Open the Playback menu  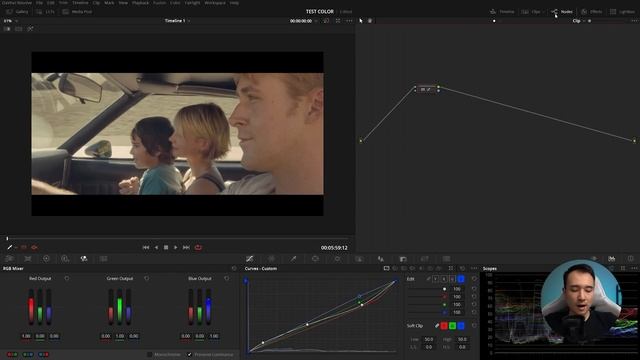[140, 3]
